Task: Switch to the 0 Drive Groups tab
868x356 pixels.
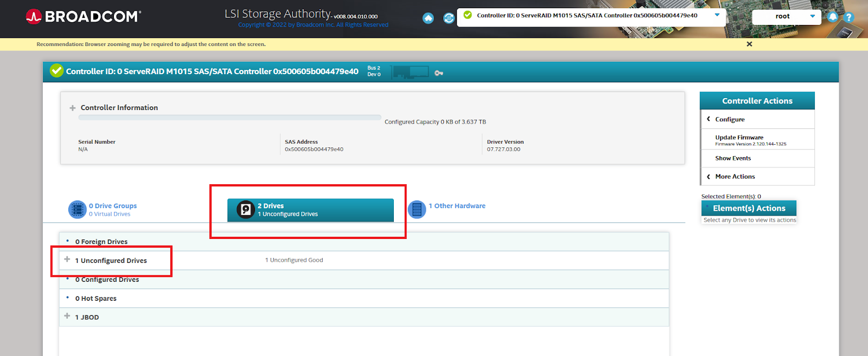Action: (x=113, y=209)
